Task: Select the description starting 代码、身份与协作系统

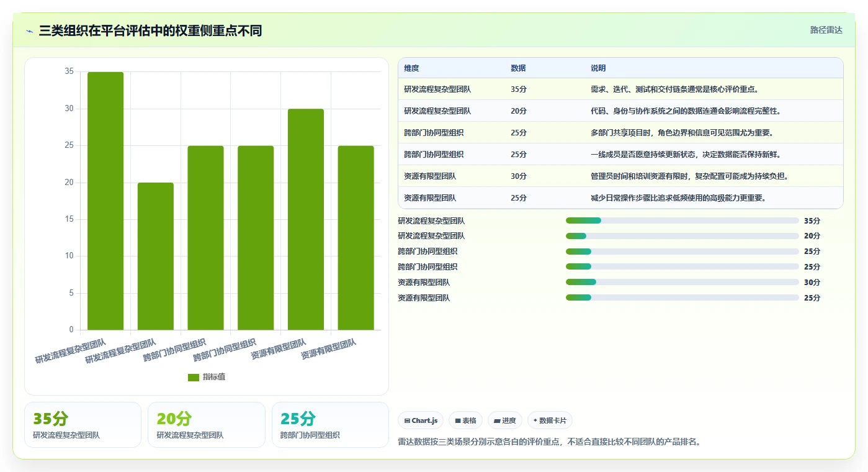Action: [x=686, y=111]
